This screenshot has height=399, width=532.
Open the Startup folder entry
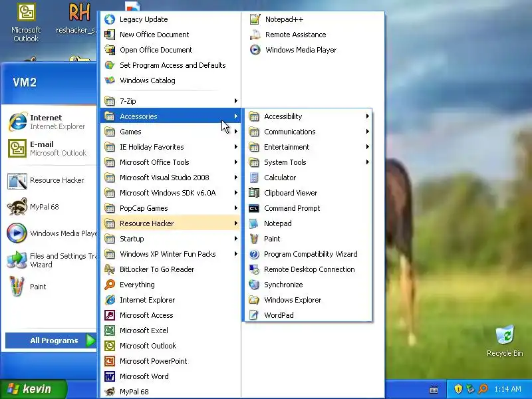171,239
